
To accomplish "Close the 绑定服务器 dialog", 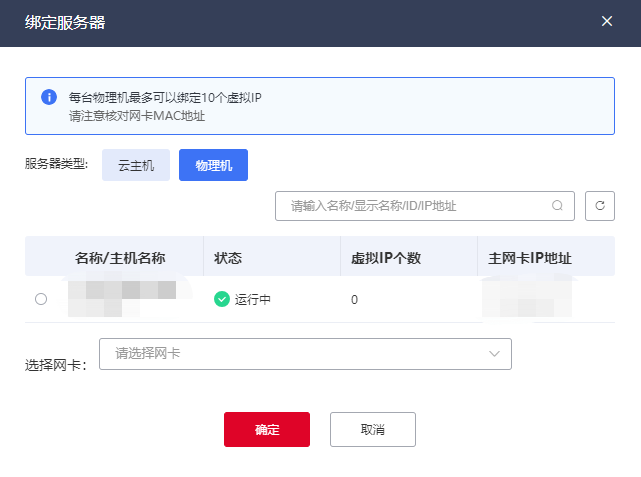I will point(607,21).
